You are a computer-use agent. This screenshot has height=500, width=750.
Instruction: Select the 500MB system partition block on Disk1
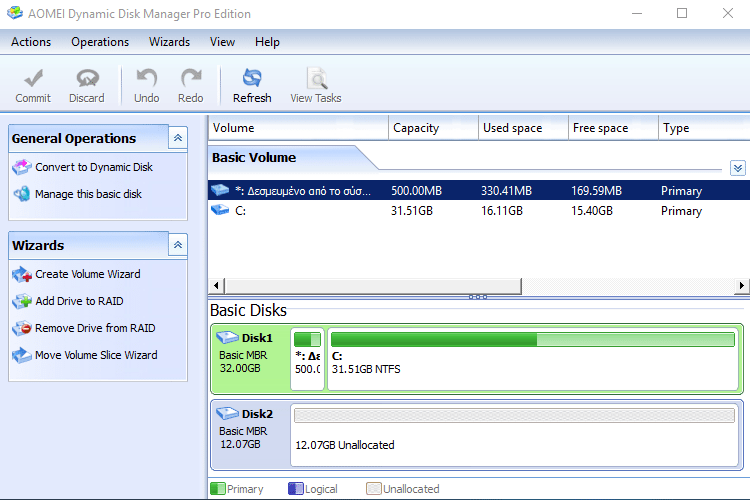(x=308, y=359)
